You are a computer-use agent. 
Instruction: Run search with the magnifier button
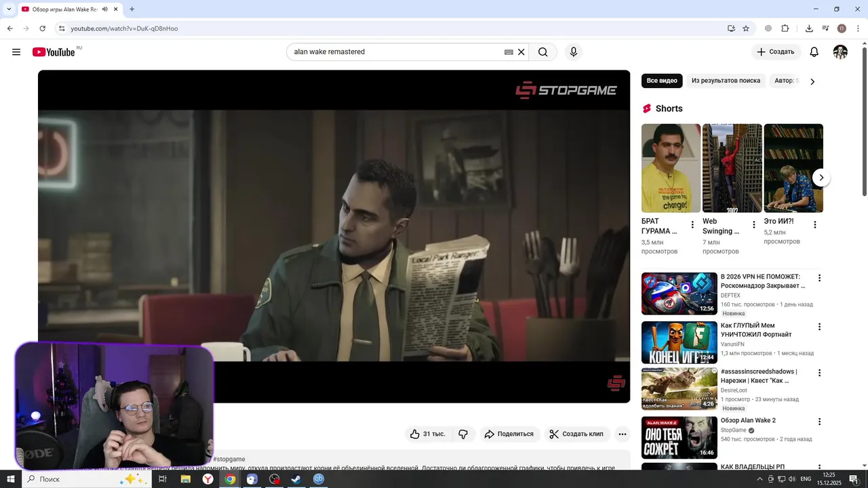(x=543, y=52)
